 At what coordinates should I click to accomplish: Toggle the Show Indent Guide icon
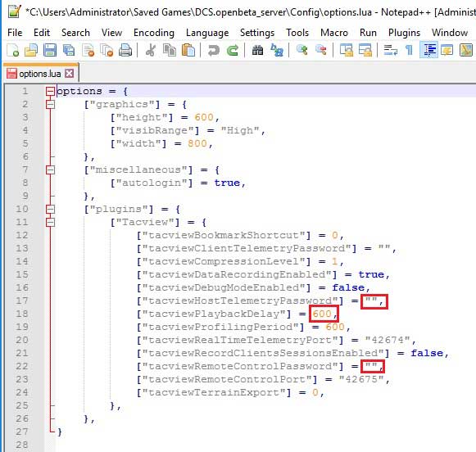pos(428,50)
